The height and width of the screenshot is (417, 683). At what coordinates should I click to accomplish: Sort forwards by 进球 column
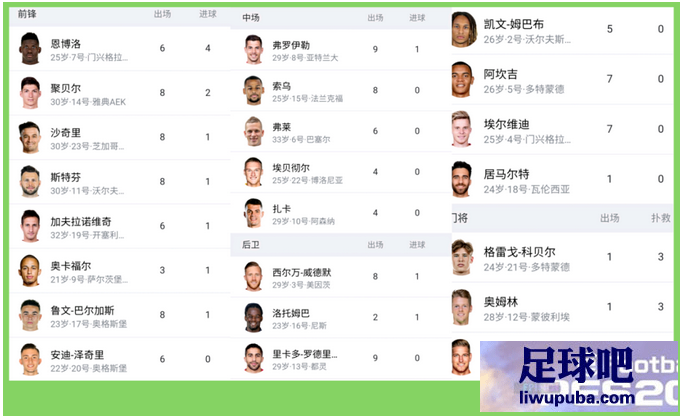208,14
